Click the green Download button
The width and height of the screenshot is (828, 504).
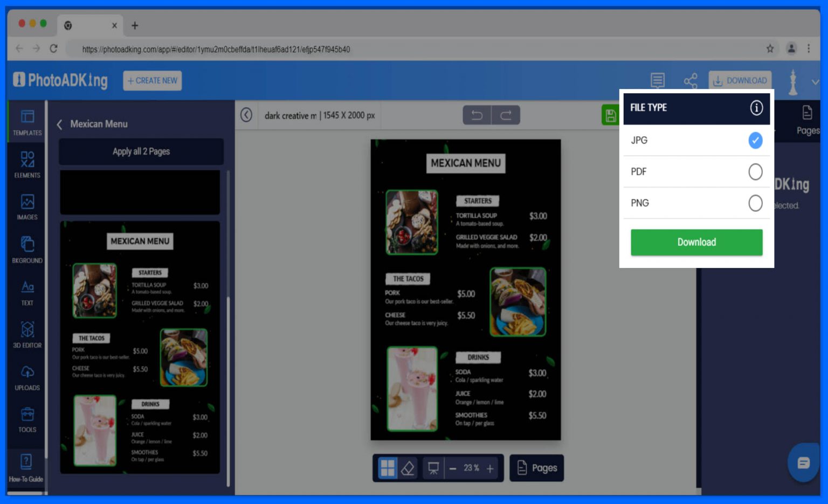696,243
